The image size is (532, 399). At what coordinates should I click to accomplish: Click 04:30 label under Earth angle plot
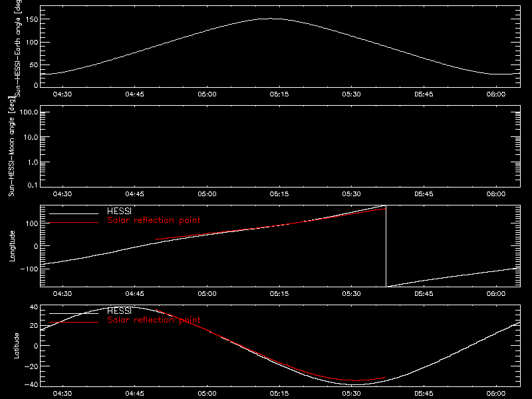coord(63,94)
